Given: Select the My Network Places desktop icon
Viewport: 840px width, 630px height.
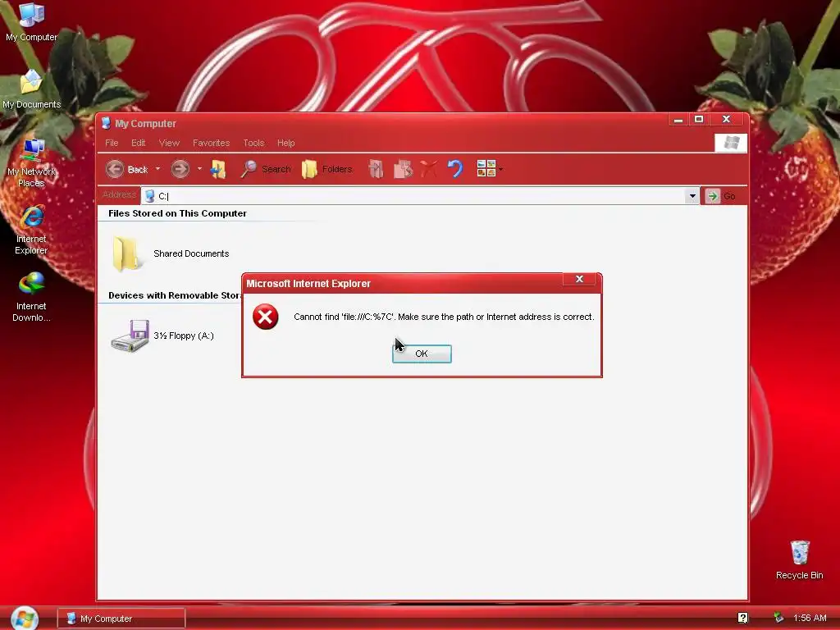Looking at the screenshot, I should coord(32,163).
